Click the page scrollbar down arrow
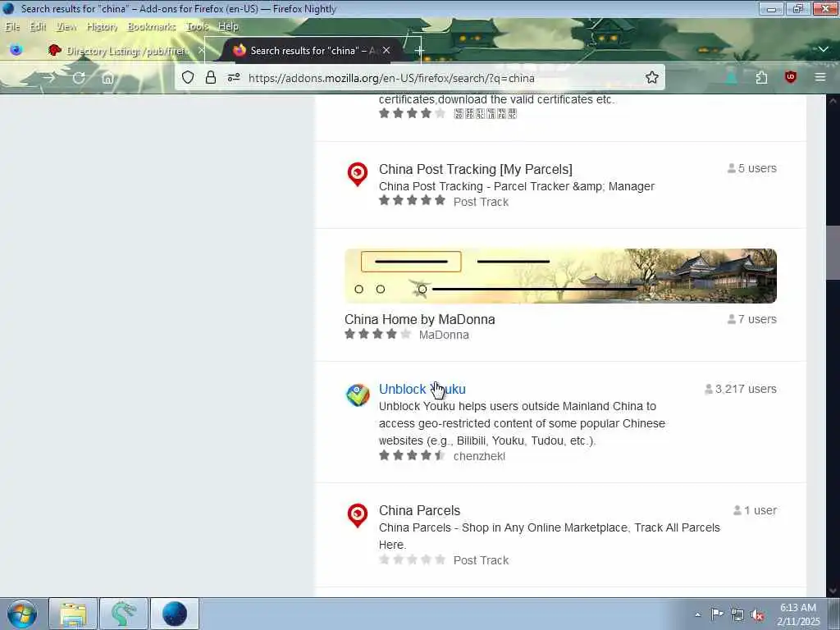 [833, 591]
